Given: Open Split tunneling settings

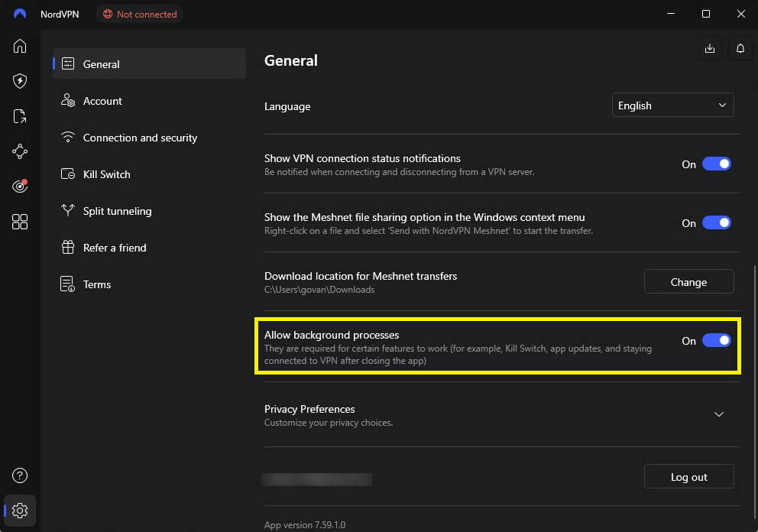Looking at the screenshot, I should point(149,211).
